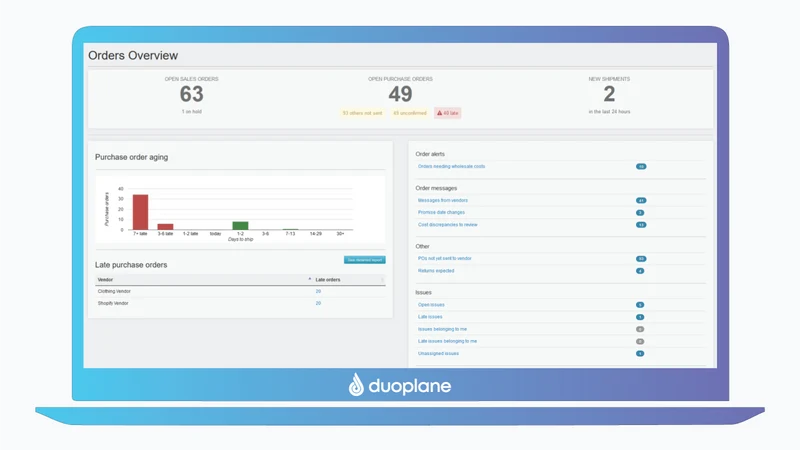This screenshot has width=800, height=450.
Task: Click count badge for Unassigned issues
Action: point(640,354)
